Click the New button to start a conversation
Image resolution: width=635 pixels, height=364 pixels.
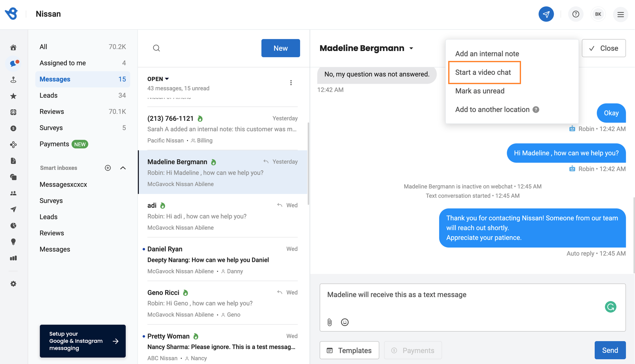click(x=280, y=48)
